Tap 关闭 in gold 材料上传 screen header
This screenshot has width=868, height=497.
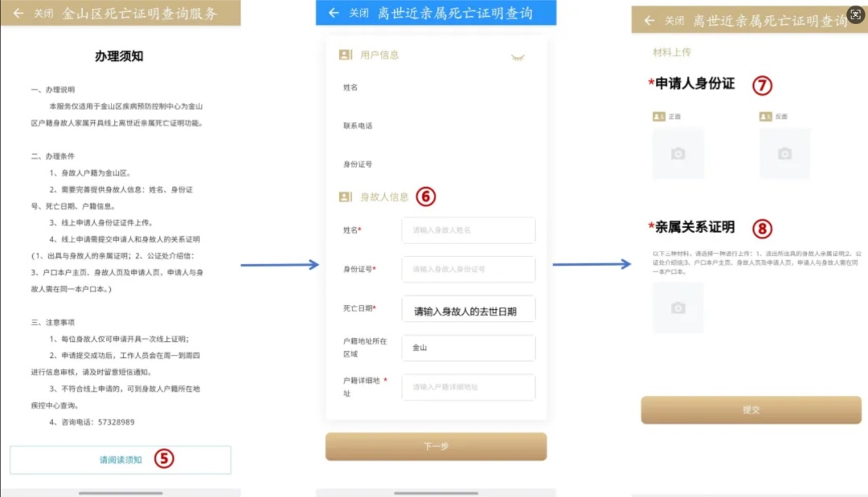[674, 20]
